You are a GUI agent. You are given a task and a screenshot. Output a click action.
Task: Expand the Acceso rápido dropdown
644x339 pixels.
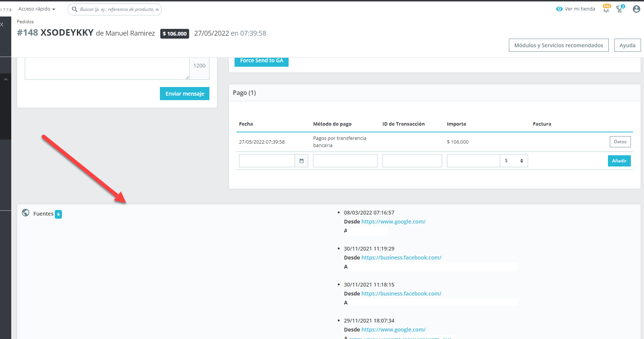36,9
